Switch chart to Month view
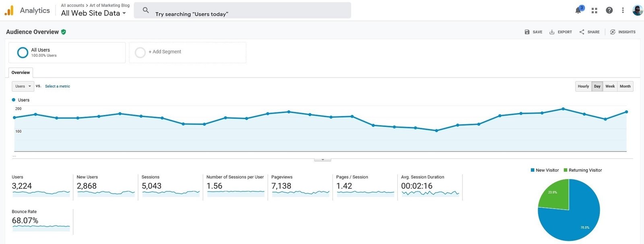Screen dimensions: 644x244 point(625,86)
